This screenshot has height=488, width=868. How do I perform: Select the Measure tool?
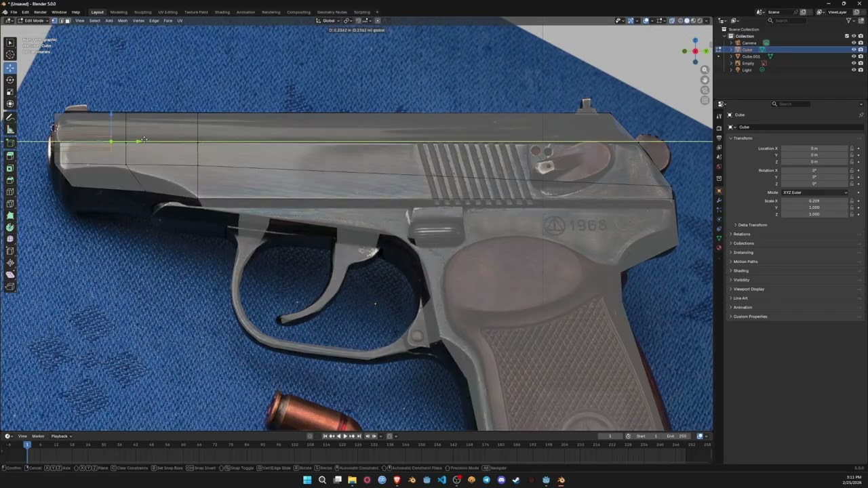point(10,129)
